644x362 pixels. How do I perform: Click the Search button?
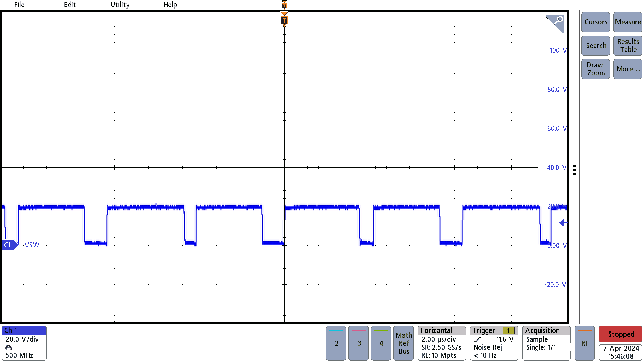596,46
